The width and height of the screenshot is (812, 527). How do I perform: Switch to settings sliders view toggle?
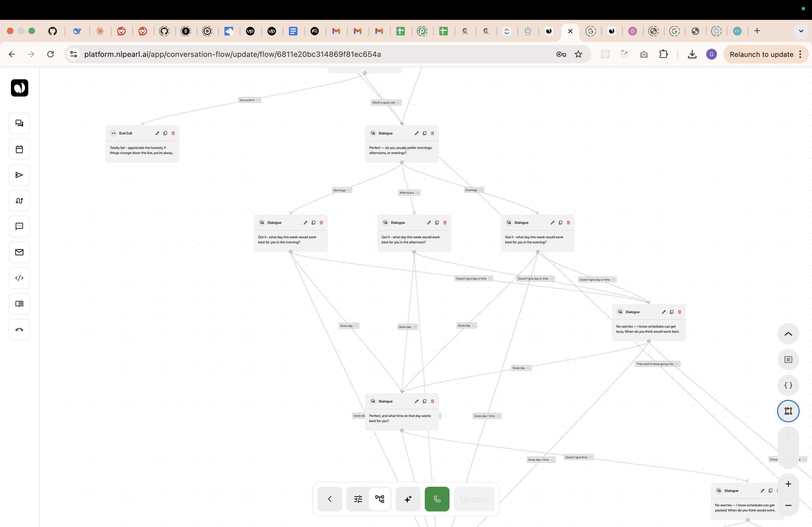pyautogui.click(x=358, y=499)
